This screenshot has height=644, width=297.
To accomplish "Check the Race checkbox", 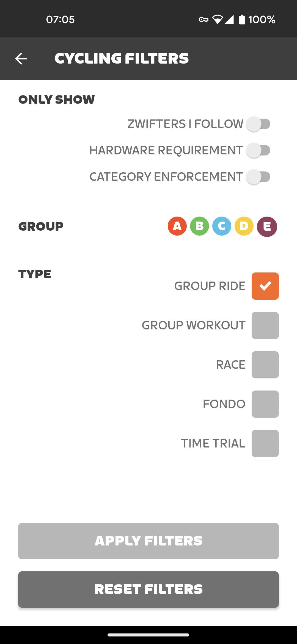I will [265, 365].
